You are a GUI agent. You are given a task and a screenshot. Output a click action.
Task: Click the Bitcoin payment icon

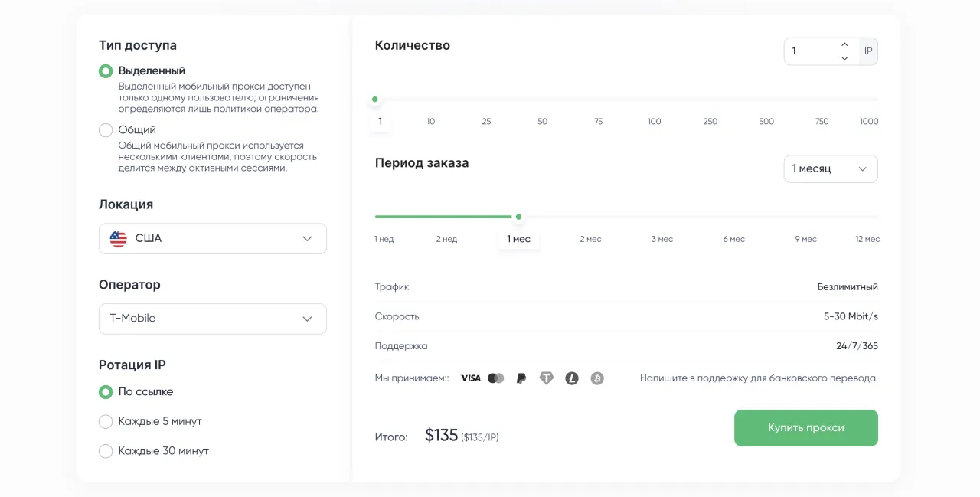[597, 378]
